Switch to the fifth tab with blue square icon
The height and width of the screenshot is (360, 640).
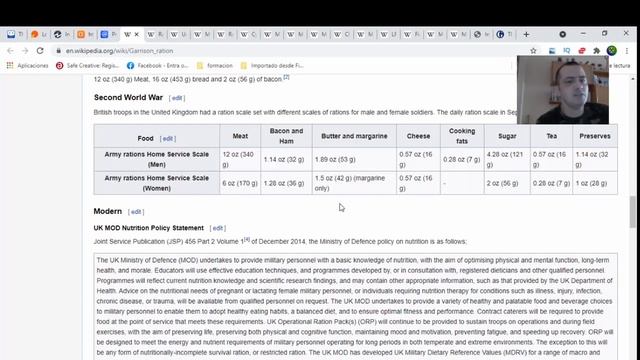(108, 34)
